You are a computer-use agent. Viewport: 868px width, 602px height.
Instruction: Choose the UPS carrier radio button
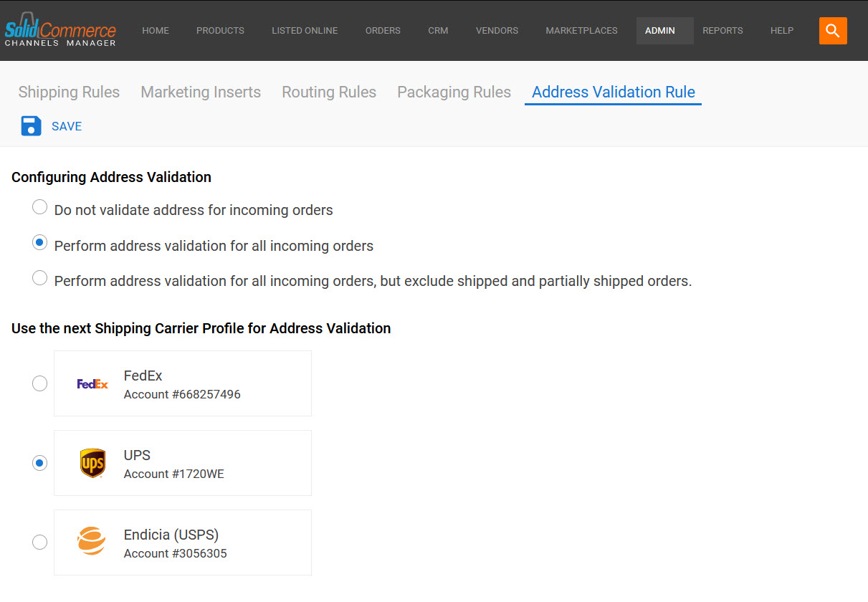pyautogui.click(x=39, y=463)
